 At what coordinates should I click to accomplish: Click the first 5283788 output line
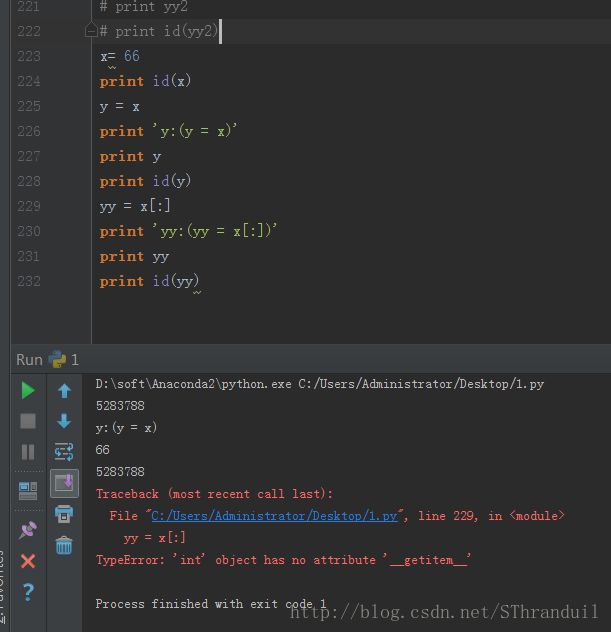[x=120, y=405]
